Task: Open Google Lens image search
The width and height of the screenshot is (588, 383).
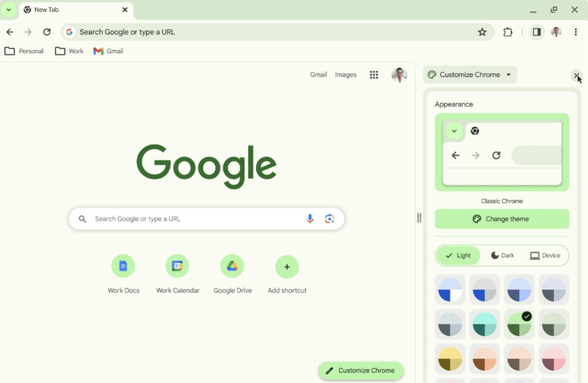Action: [x=329, y=219]
